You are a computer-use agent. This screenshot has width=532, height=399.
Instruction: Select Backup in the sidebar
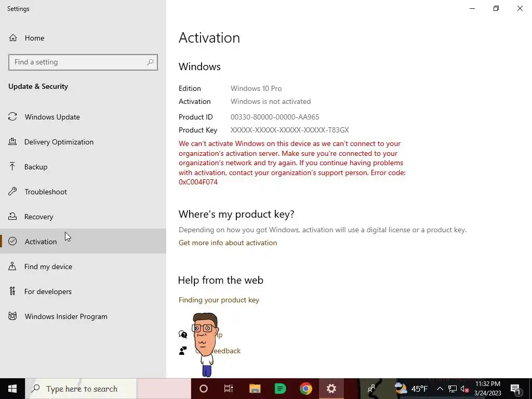point(83,167)
